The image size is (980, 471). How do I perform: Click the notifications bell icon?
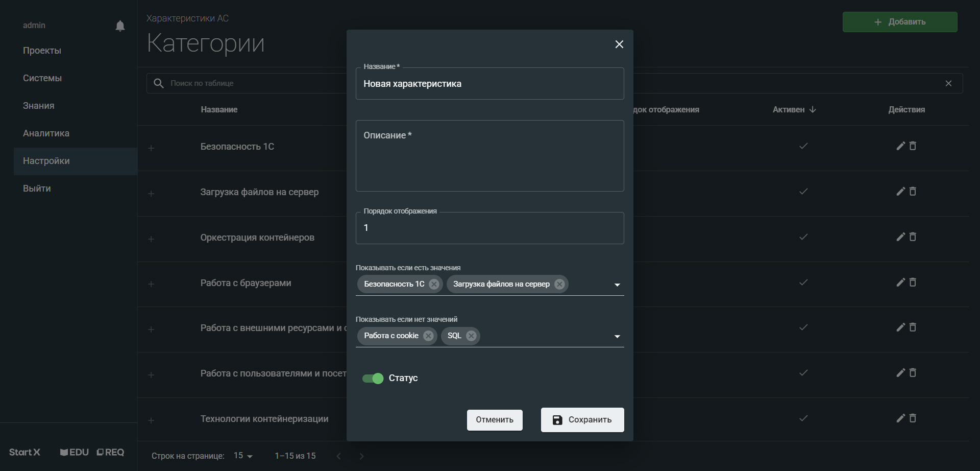[120, 26]
